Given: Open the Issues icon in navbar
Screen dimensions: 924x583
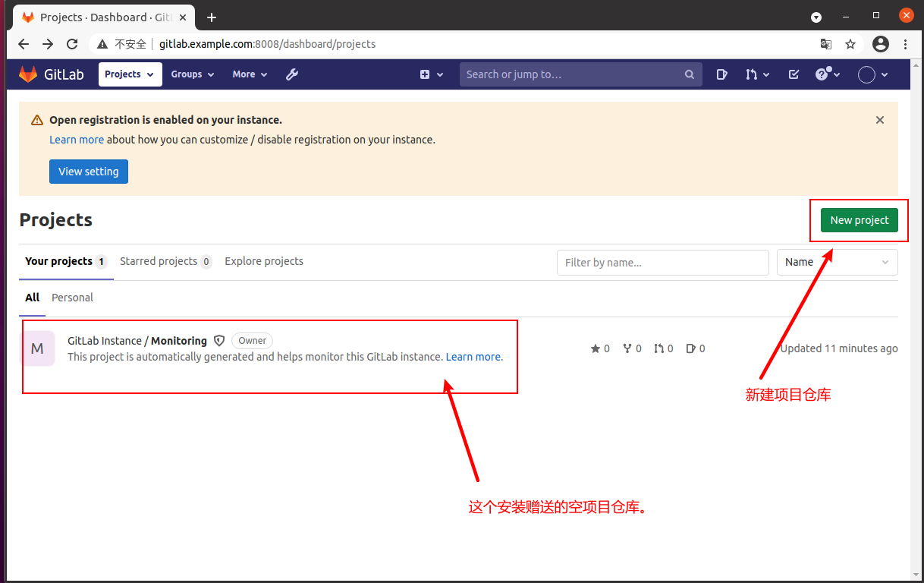Looking at the screenshot, I should coord(721,74).
